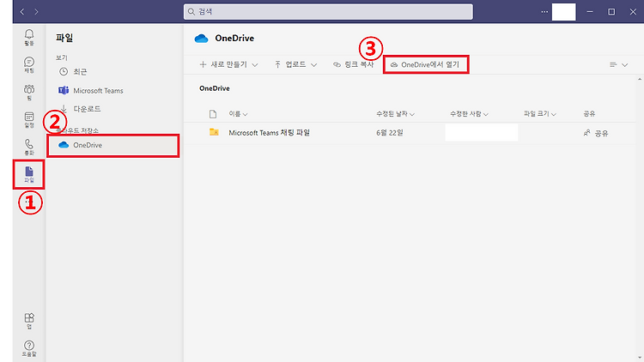Go back with the left arrow

tap(22, 12)
